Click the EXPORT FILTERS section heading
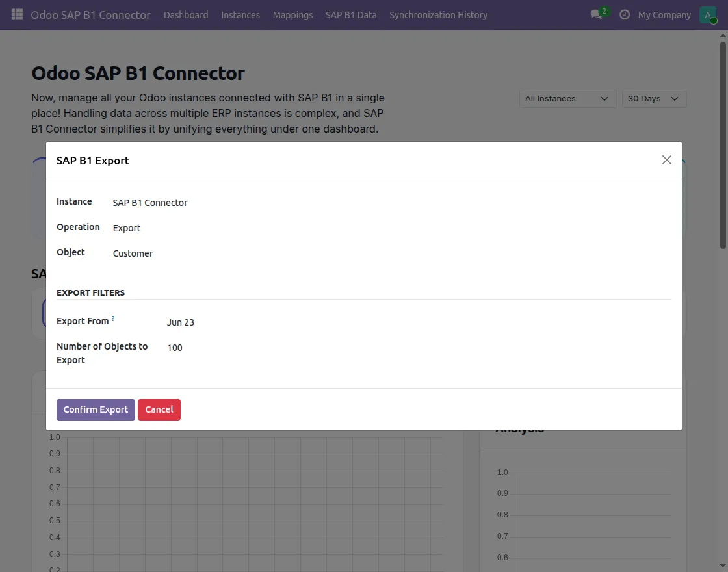The height and width of the screenshot is (572, 728). coord(90,293)
